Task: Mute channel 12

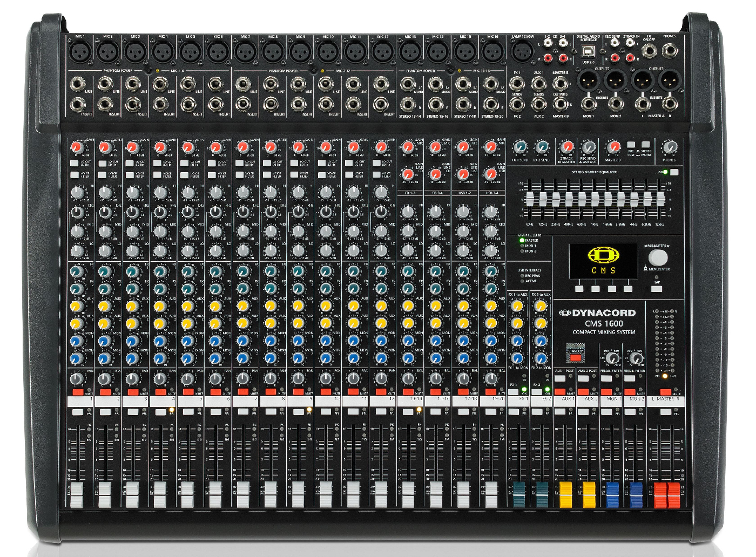Action: (x=381, y=392)
